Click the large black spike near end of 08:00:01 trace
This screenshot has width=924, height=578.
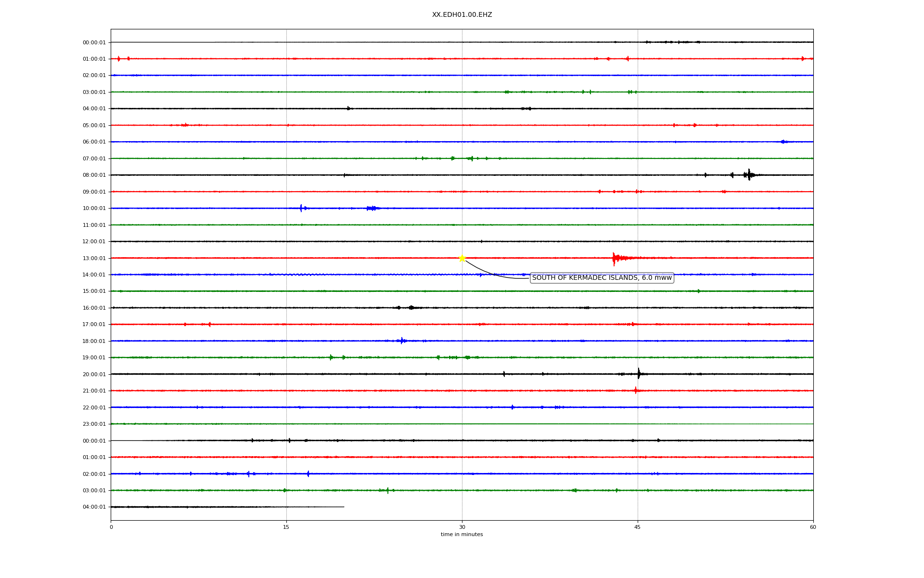(x=749, y=175)
